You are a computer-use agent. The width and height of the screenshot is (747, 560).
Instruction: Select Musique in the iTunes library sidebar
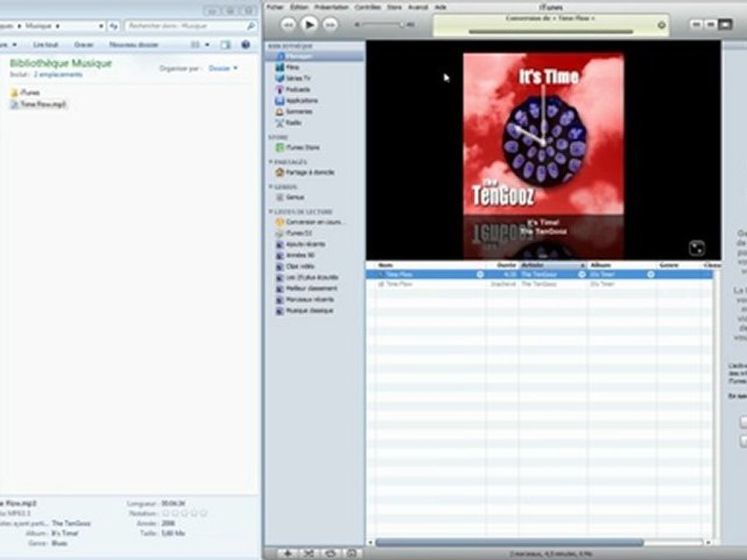click(x=314, y=56)
